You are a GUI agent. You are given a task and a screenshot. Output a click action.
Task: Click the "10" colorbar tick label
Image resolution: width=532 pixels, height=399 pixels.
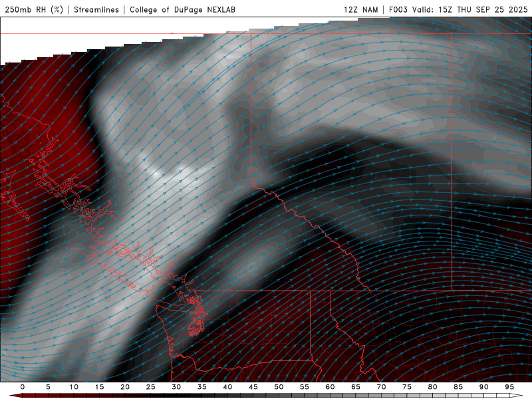(x=74, y=387)
